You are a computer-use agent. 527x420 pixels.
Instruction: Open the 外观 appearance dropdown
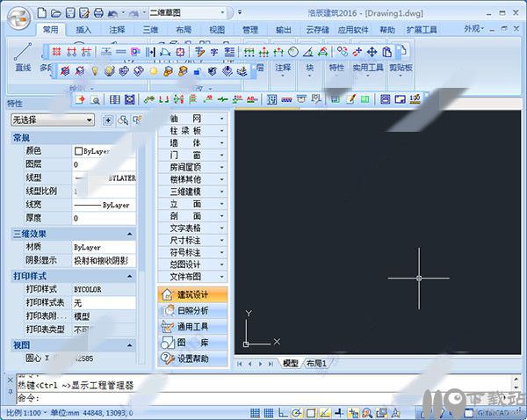click(x=474, y=29)
